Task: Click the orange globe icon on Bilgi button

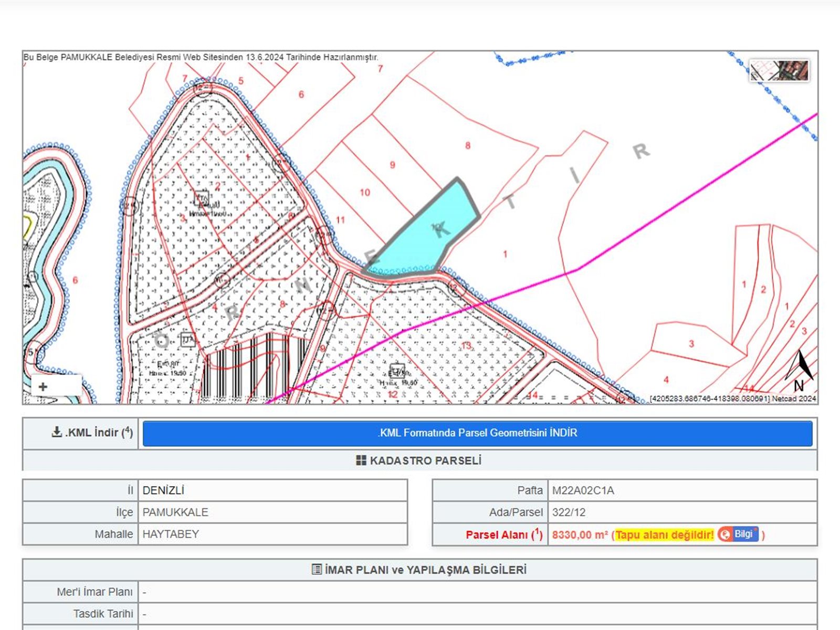Action: pos(726,534)
